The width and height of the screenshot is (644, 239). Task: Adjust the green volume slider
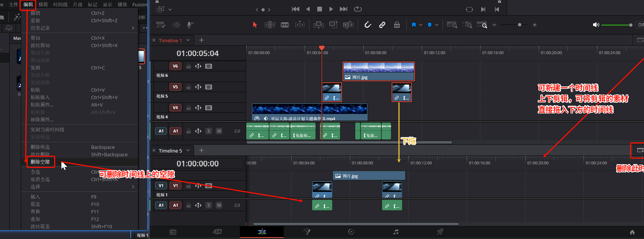click(616, 25)
